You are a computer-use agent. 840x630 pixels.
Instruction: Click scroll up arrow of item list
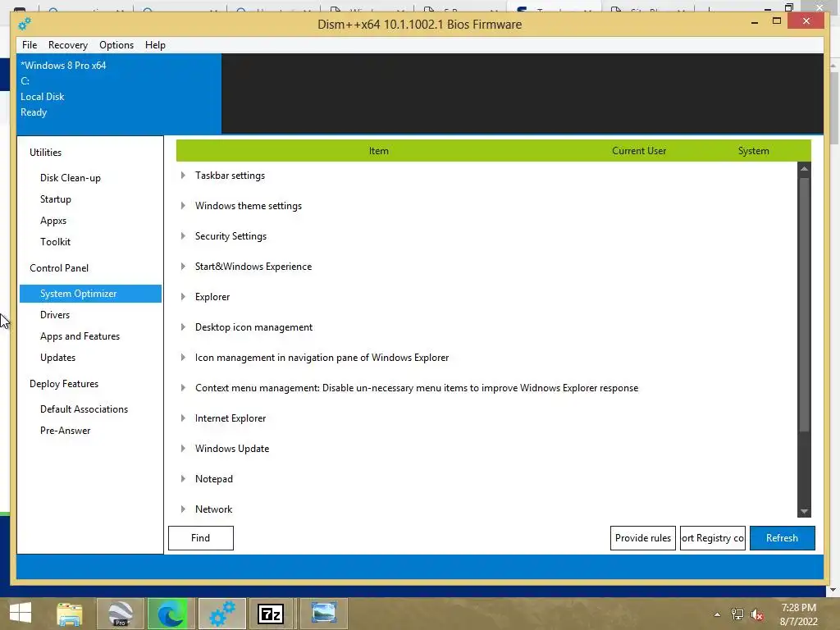coord(804,168)
